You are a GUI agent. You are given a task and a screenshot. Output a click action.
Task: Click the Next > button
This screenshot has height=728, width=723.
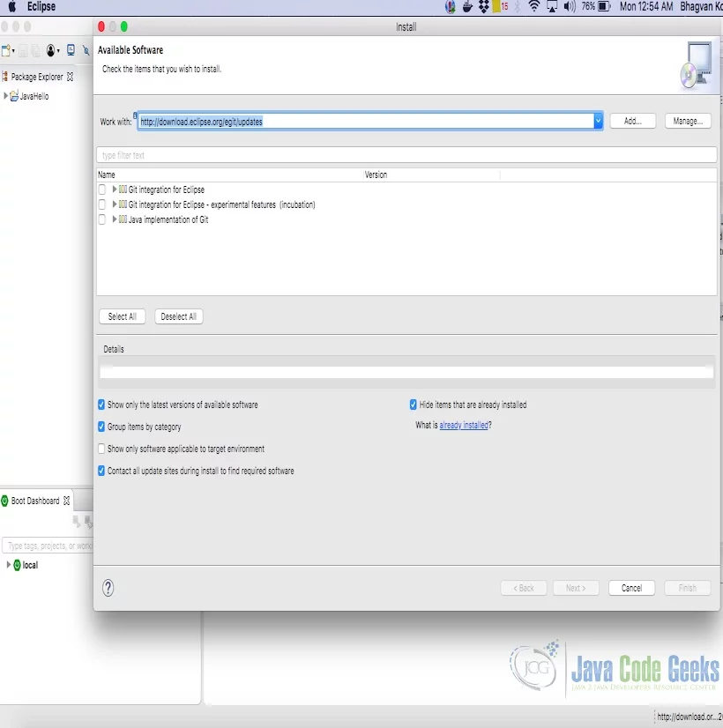point(576,588)
